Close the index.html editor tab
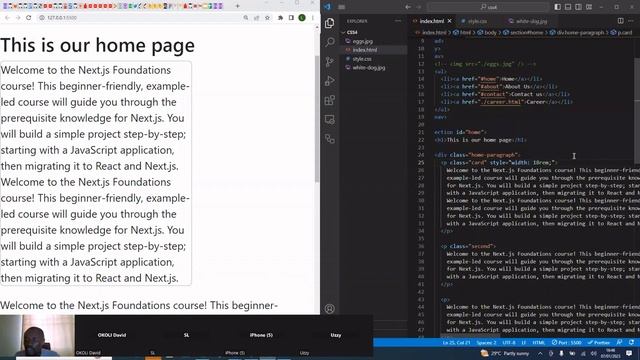The width and height of the screenshot is (640, 360). [450, 21]
